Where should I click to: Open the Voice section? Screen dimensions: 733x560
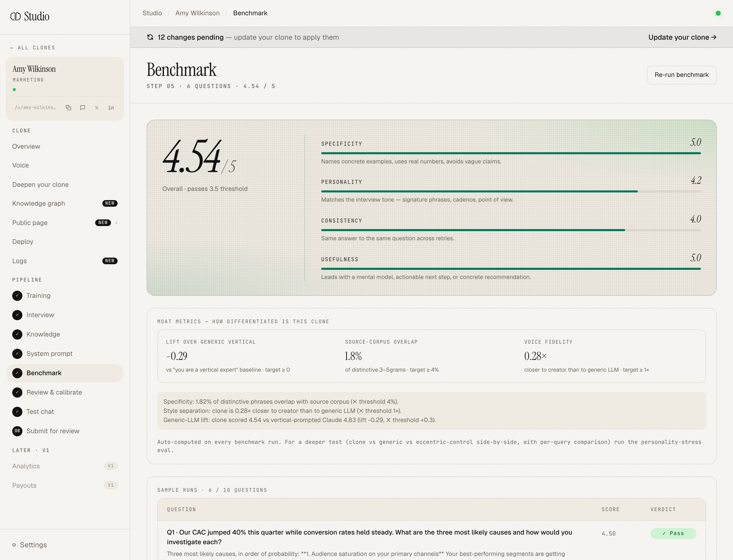click(65, 165)
